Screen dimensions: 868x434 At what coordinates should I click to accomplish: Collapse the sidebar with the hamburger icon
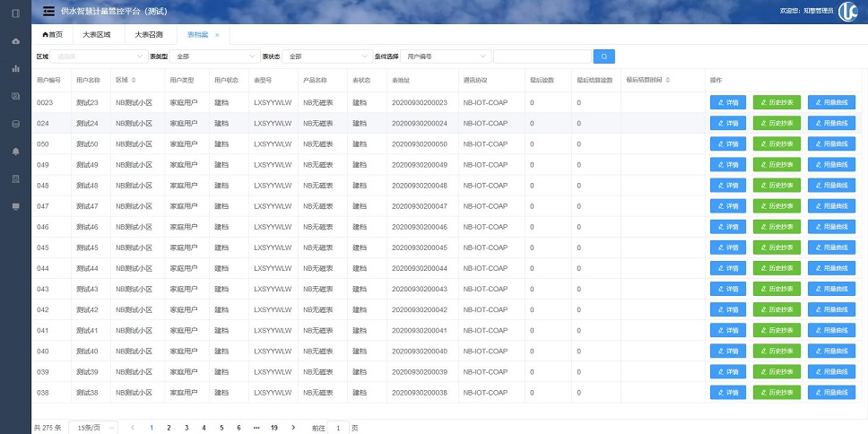(48, 11)
